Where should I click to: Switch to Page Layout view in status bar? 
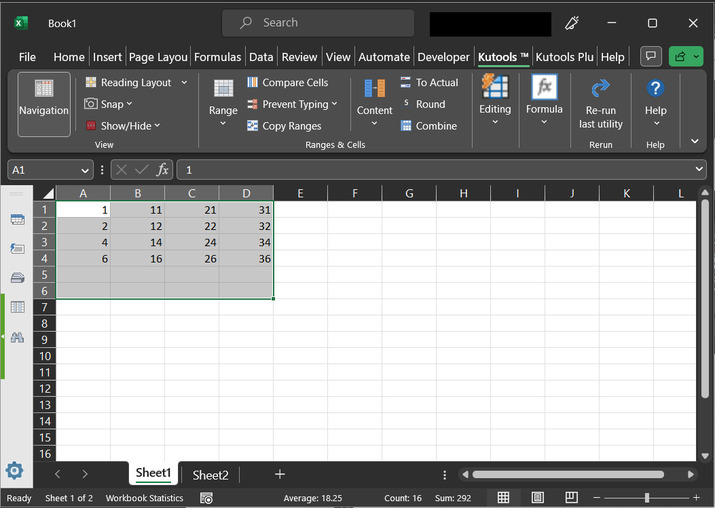538,498
